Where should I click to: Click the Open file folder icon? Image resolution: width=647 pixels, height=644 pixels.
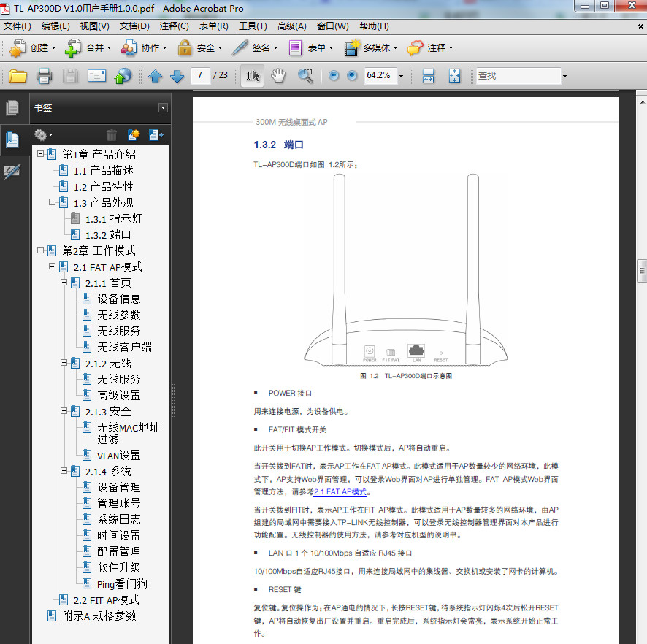[x=18, y=76]
